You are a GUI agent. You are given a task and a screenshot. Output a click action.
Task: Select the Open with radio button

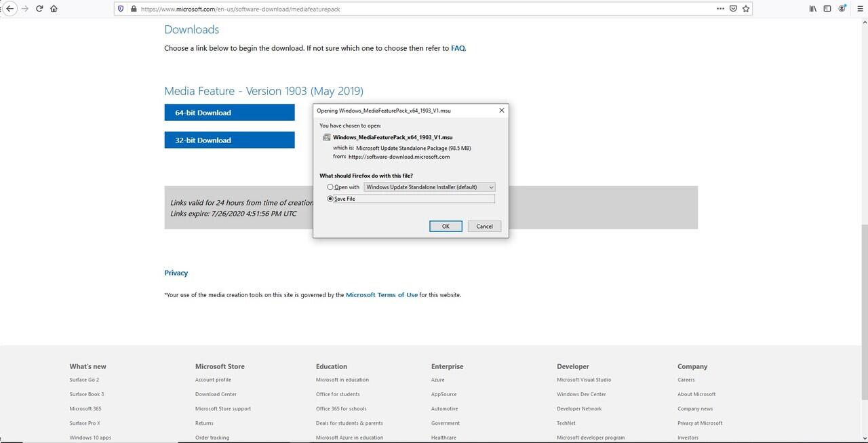coord(330,187)
